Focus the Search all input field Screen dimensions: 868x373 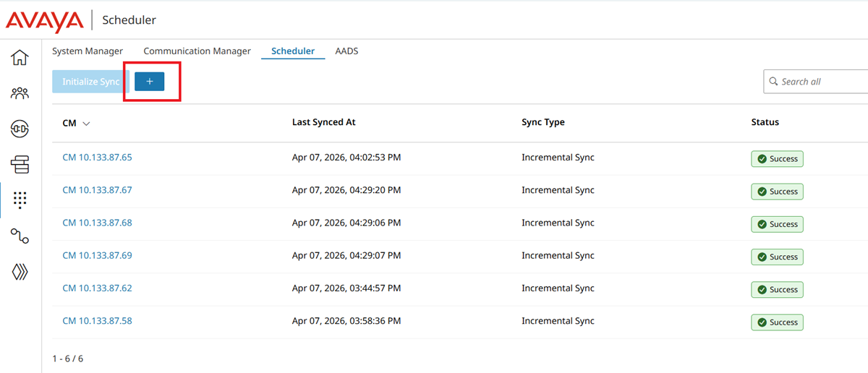coord(816,82)
